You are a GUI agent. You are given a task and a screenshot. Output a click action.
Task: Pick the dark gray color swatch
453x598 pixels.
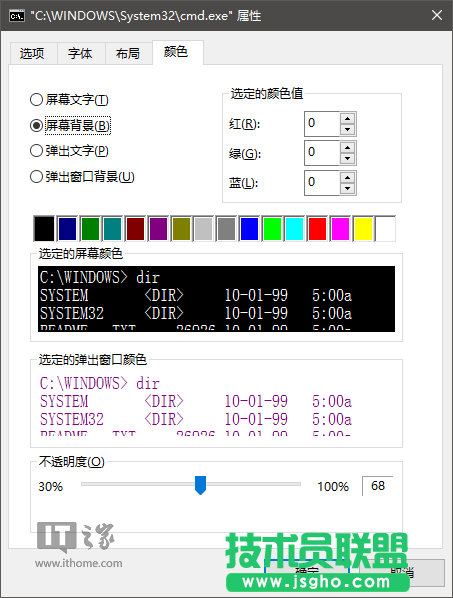(x=226, y=228)
